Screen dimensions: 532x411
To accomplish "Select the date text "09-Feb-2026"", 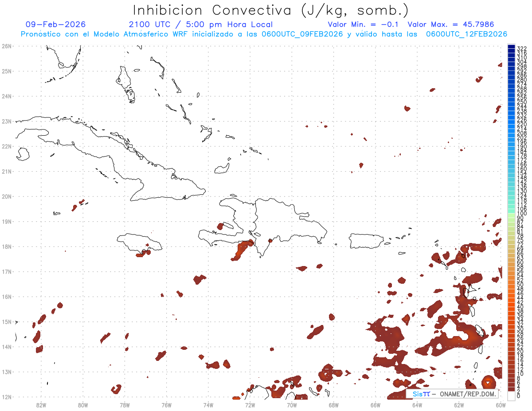I will coord(55,24).
